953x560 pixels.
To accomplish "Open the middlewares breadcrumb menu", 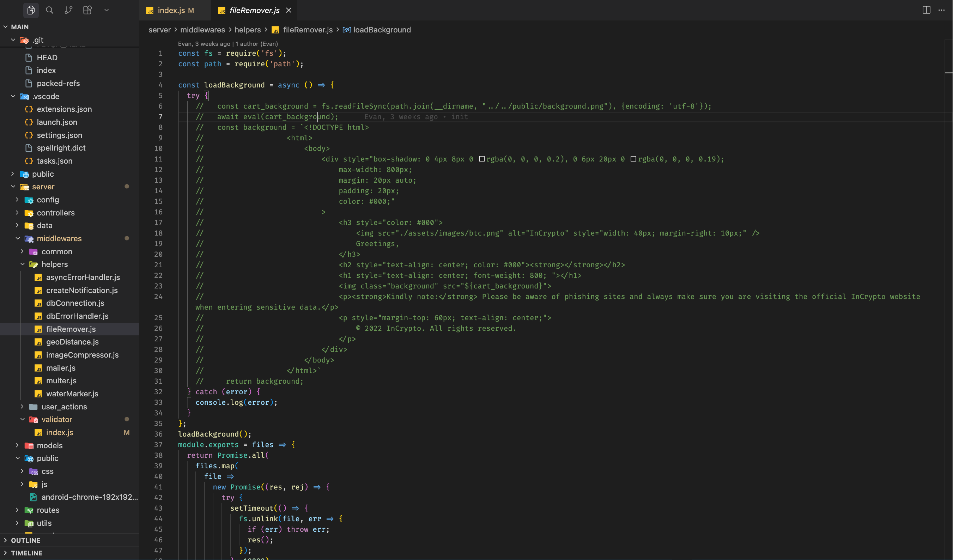I will (x=203, y=30).
